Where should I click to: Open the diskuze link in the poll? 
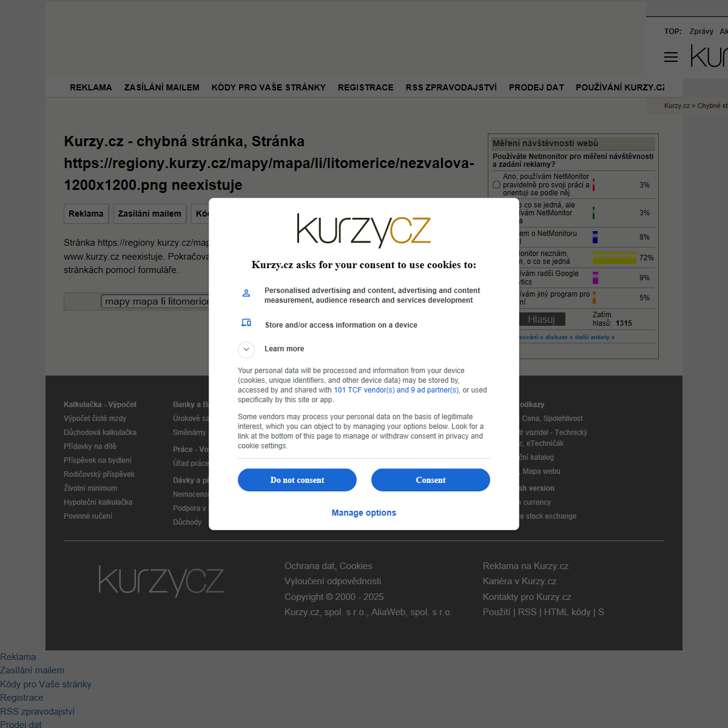559,337
